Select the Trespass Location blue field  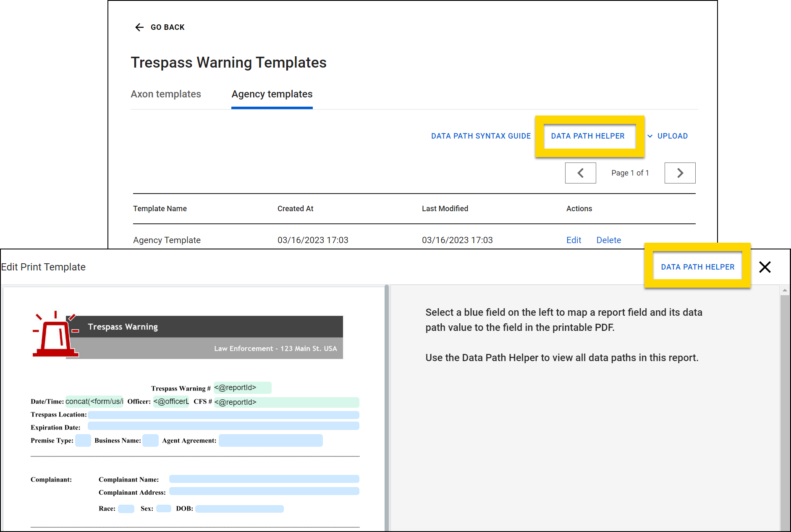tap(223, 415)
